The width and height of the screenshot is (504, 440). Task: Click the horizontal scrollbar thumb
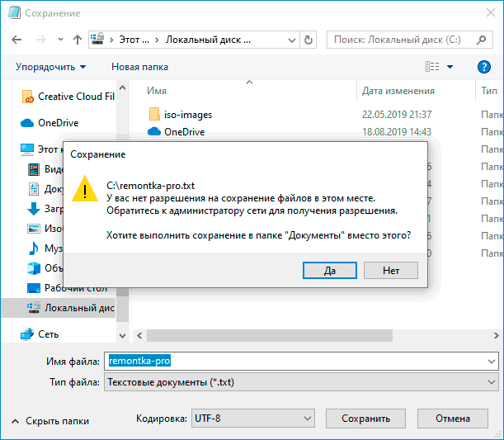pos(270,336)
